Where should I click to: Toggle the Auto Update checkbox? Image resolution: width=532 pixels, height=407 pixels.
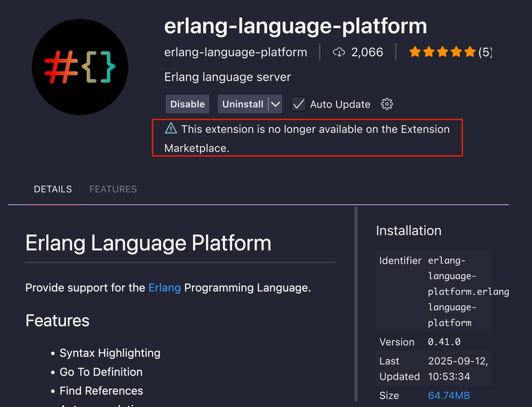298,104
